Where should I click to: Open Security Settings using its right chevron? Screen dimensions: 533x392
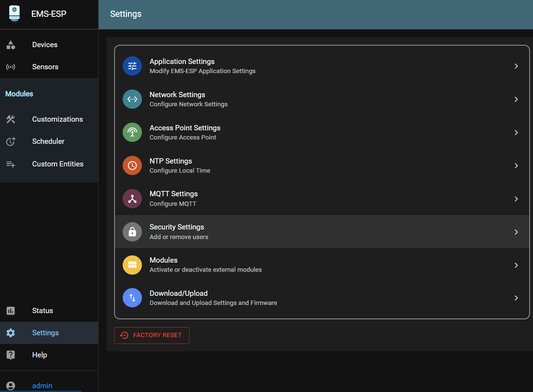click(x=516, y=232)
